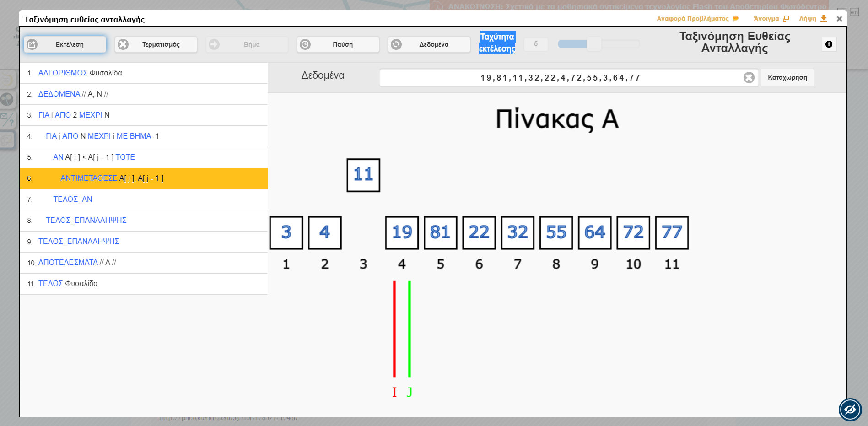Open the Δεδομένα data button
The height and width of the screenshot is (426, 868).
coord(429,44)
